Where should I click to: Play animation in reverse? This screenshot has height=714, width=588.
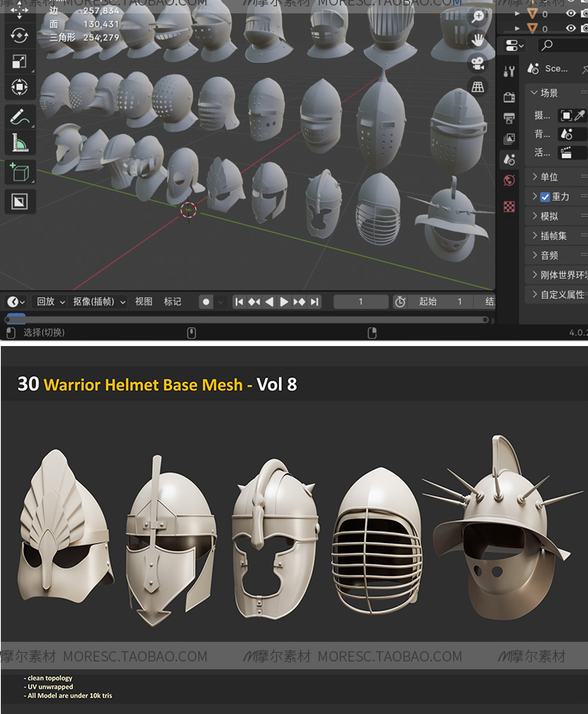point(269,301)
